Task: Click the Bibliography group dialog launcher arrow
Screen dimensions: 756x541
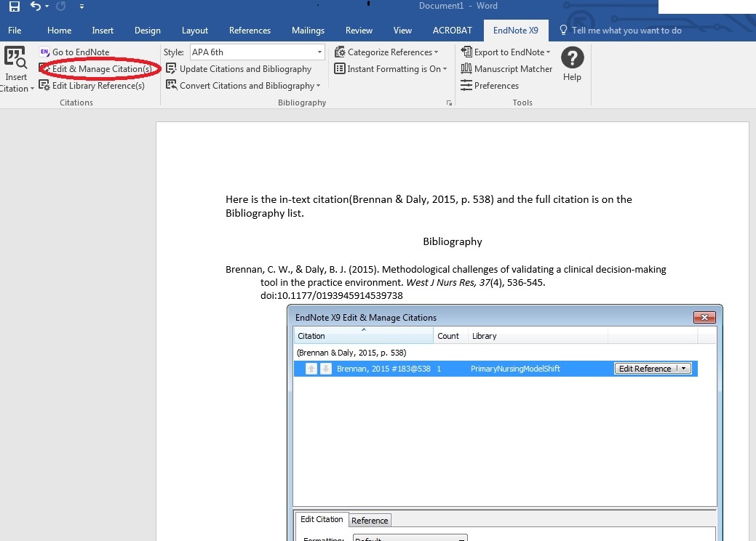Action: pos(450,103)
